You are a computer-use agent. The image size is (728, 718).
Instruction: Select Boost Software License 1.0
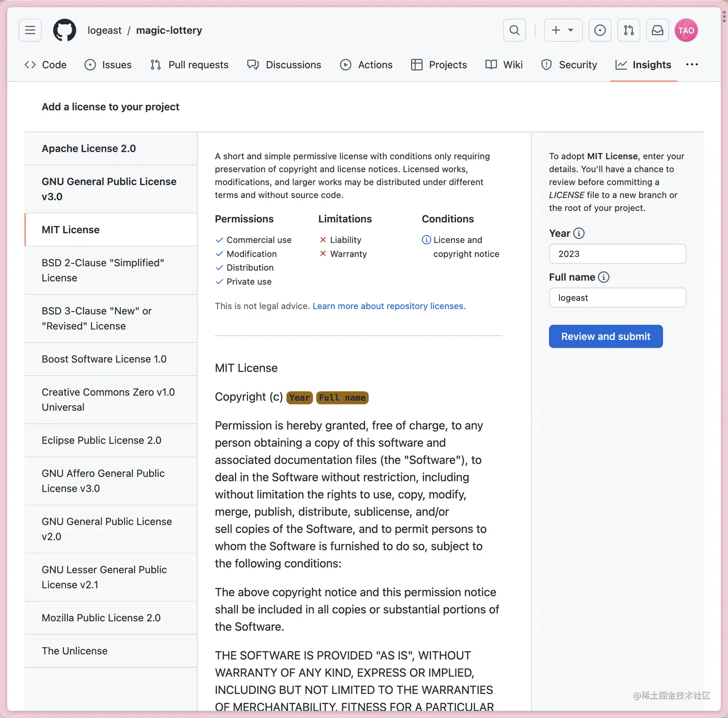coord(111,359)
